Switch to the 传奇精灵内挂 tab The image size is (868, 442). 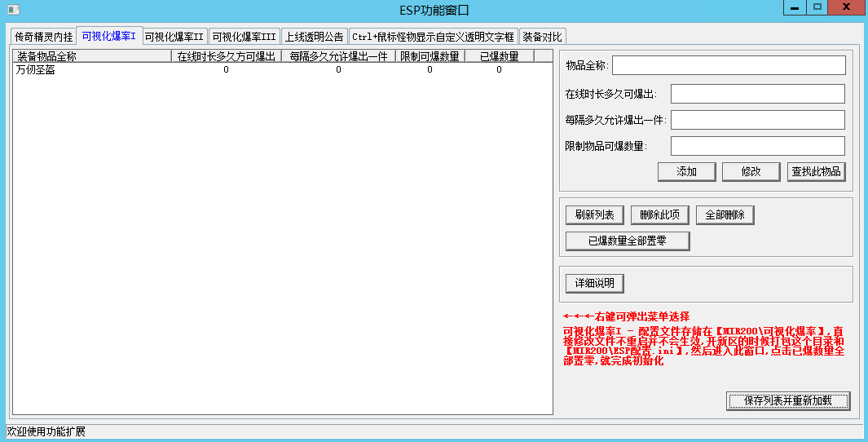tap(43, 37)
